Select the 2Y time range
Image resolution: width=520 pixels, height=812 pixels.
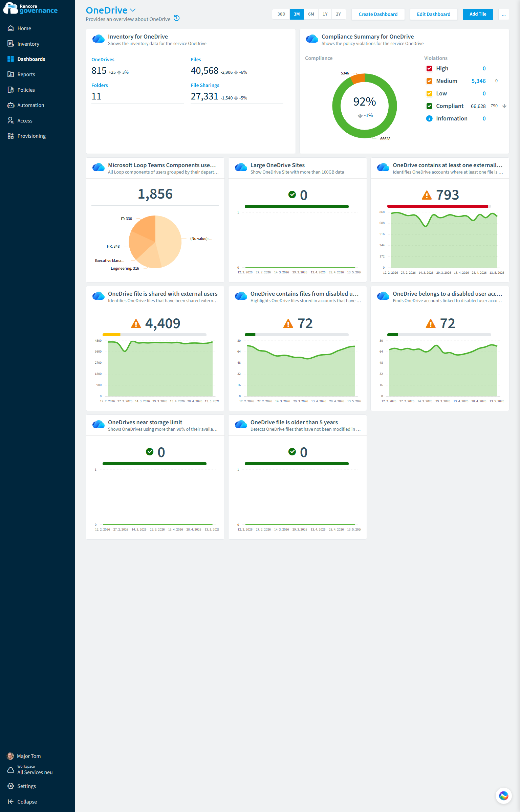[339, 14]
